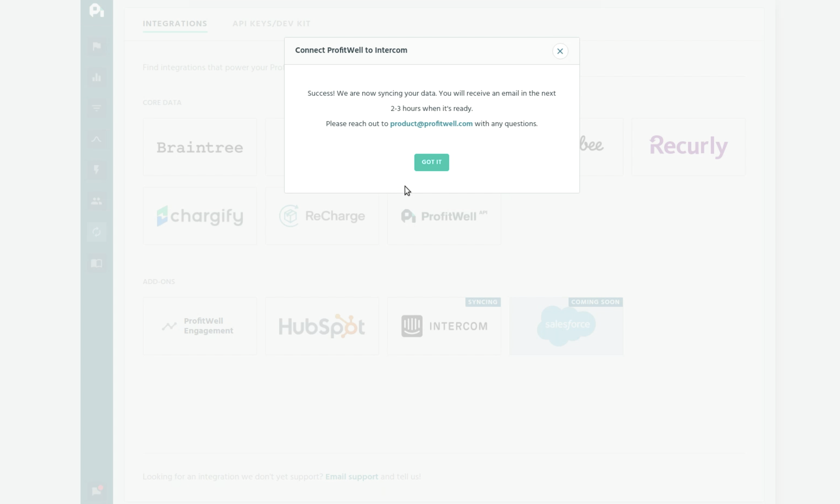This screenshot has width=840, height=504.
Task: Click the ADD-ONS section heading
Action: click(159, 281)
